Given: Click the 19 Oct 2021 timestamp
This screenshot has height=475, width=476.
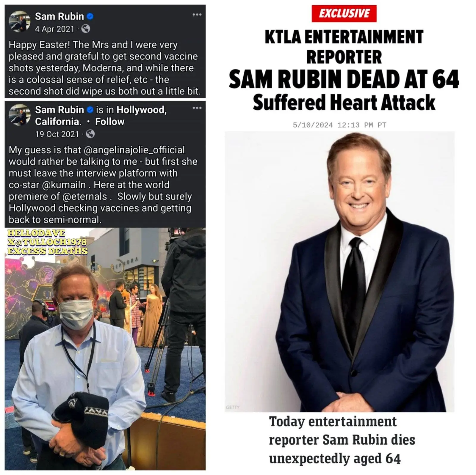Looking at the screenshot, I should tap(57, 134).
